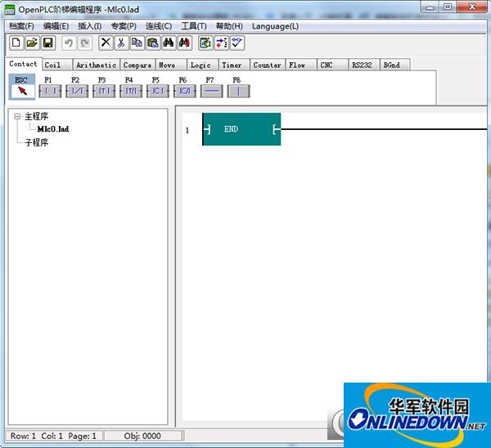Viewport: 491px width, 448px height.
Task: Open the 编辑(E) menu
Action: tap(56, 26)
